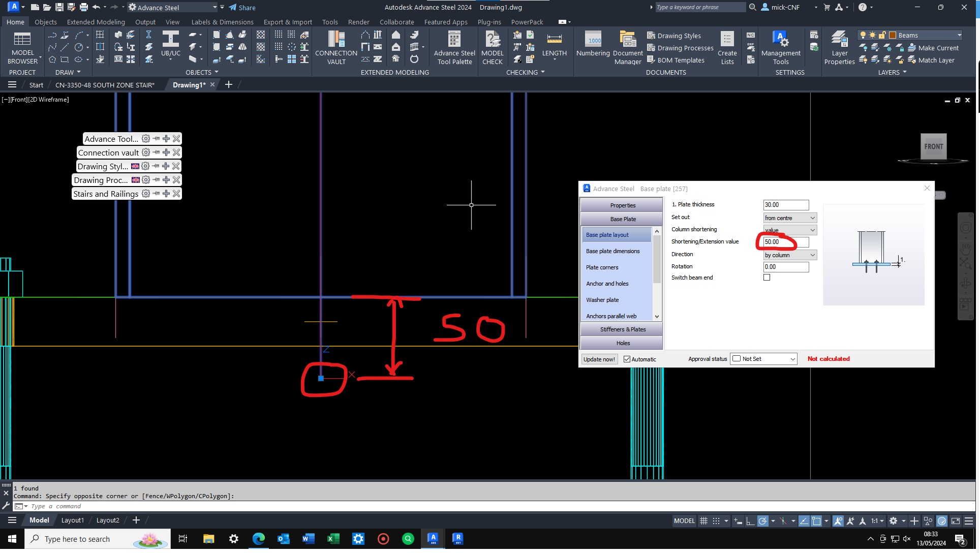Expand the Beams layer dropdown
Image resolution: width=980 pixels, height=553 pixels.
click(959, 35)
